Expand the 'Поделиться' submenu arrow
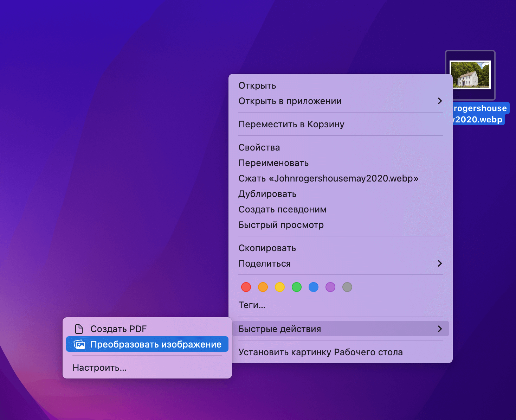 pyautogui.click(x=439, y=263)
